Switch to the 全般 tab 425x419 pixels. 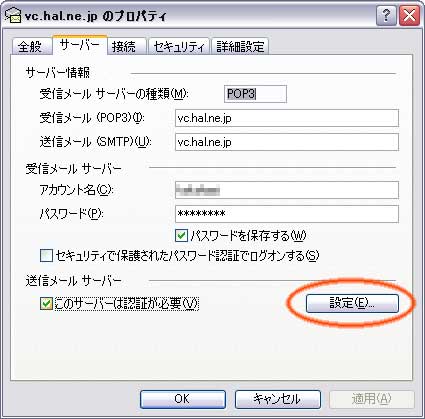coord(31,46)
